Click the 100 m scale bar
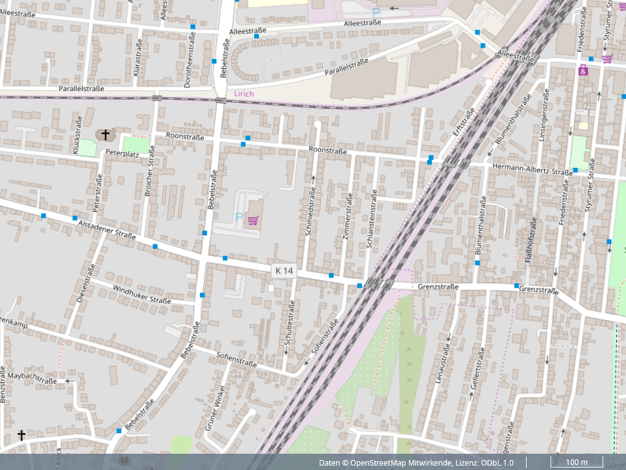The height and width of the screenshot is (470, 626). 576,463
